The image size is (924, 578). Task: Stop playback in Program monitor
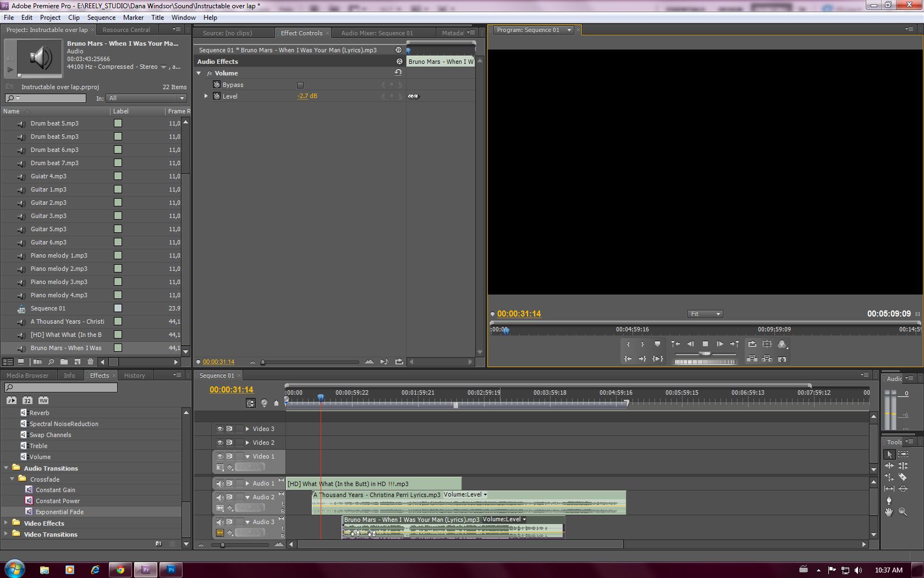point(705,344)
